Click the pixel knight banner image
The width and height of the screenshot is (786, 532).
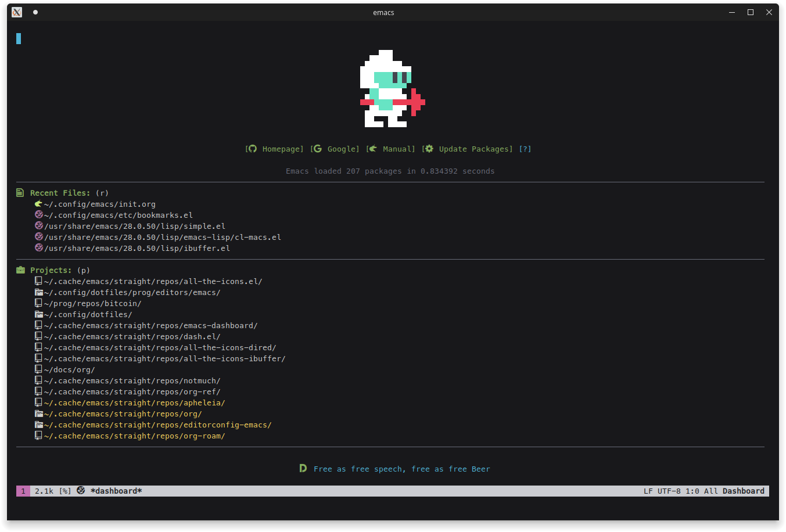pyautogui.click(x=392, y=88)
